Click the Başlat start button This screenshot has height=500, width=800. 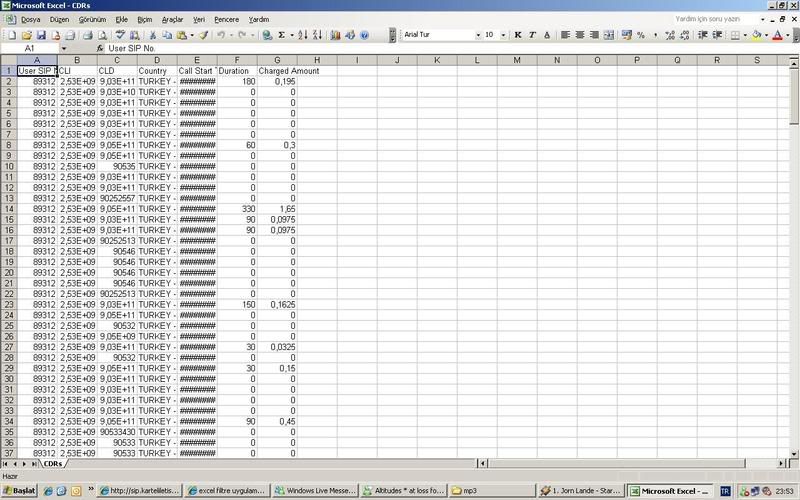pos(19,491)
